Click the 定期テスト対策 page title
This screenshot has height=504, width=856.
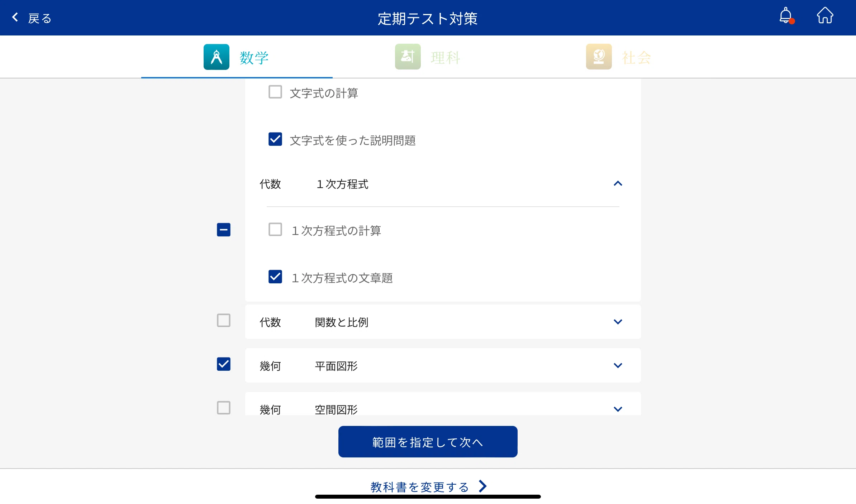tap(428, 19)
